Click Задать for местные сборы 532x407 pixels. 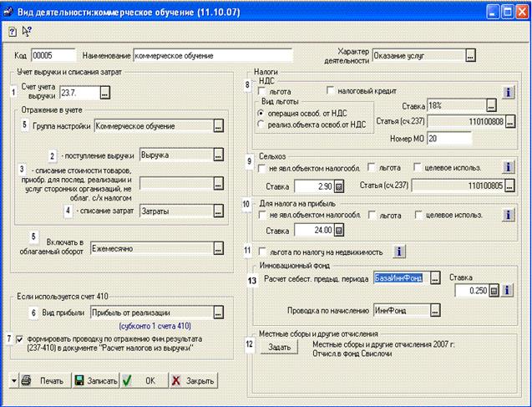coord(279,348)
